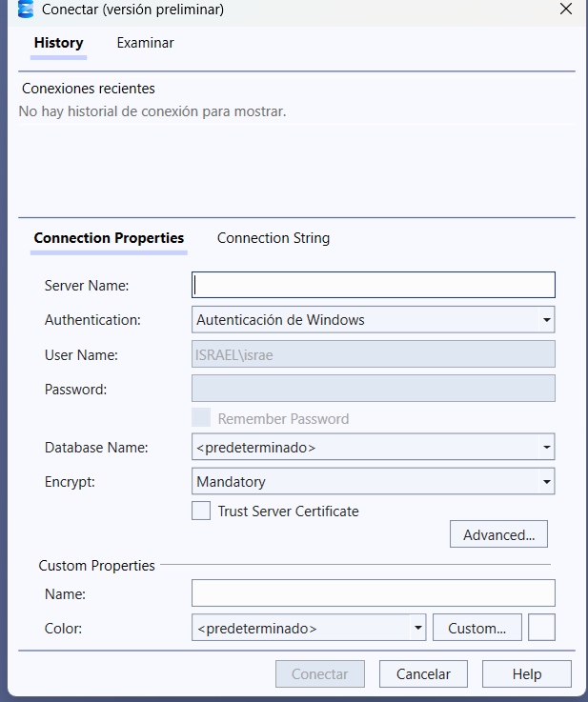Click the Custom color button
588x702 pixels.
[x=476, y=629]
